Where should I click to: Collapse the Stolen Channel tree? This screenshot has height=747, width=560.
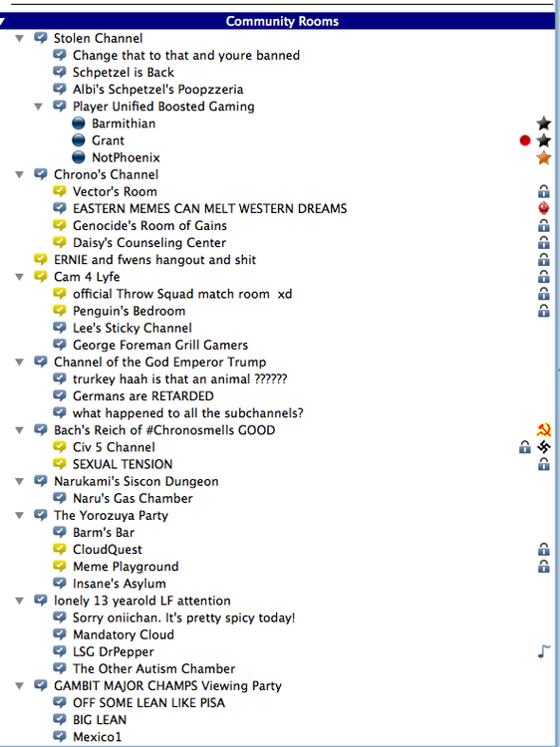[x=20, y=38]
